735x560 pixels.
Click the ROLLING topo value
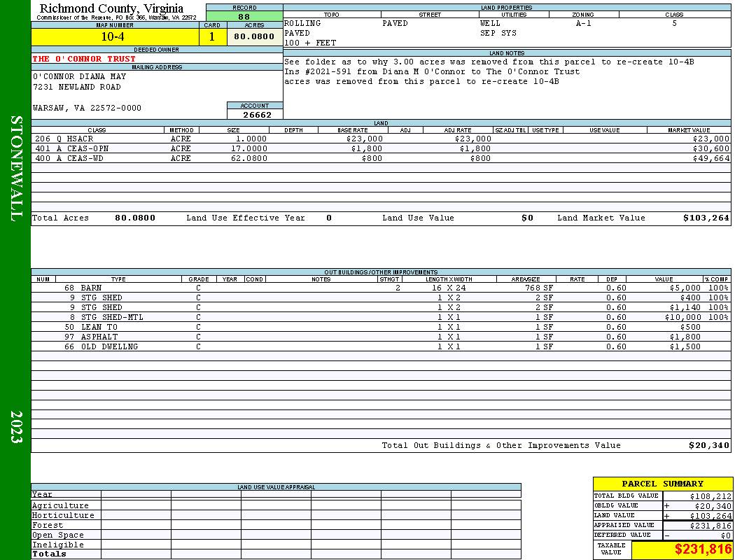pyautogui.click(x=302, y=23)
